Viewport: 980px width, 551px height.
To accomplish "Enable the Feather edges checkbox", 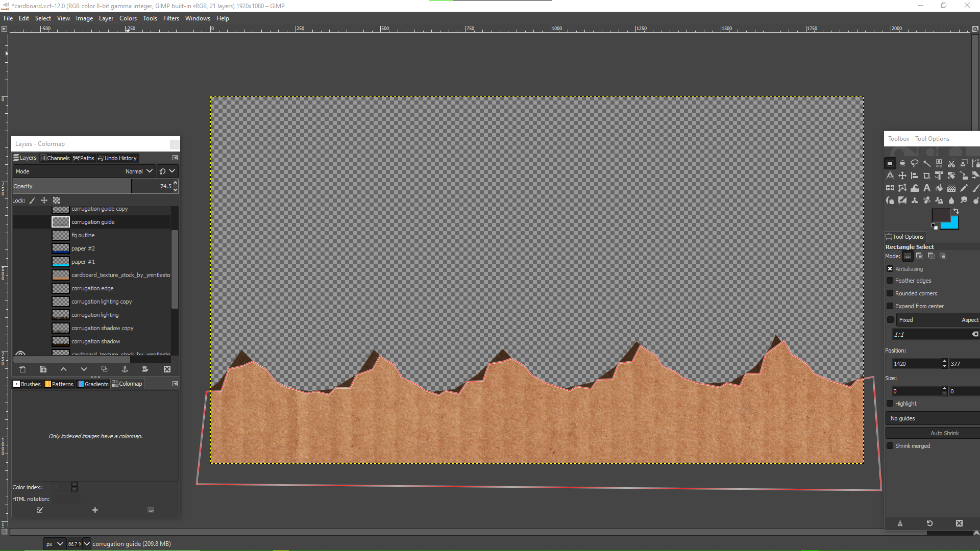I will tap(890, 281).
